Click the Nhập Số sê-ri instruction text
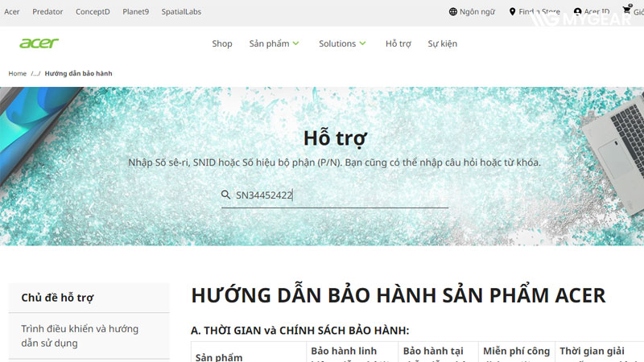 click(x=334, y=162)
